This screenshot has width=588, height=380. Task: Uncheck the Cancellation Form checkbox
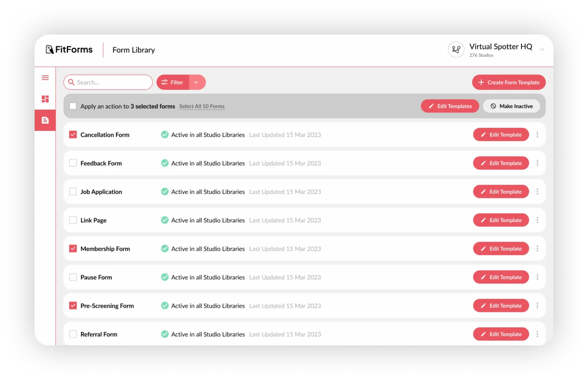click(73, 135)
